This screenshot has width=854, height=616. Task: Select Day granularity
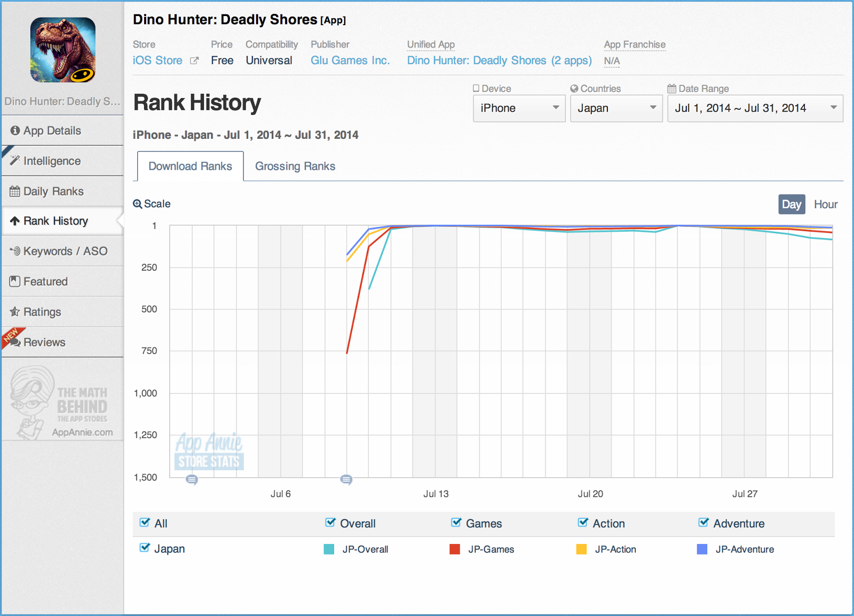(x=792, y=204)
